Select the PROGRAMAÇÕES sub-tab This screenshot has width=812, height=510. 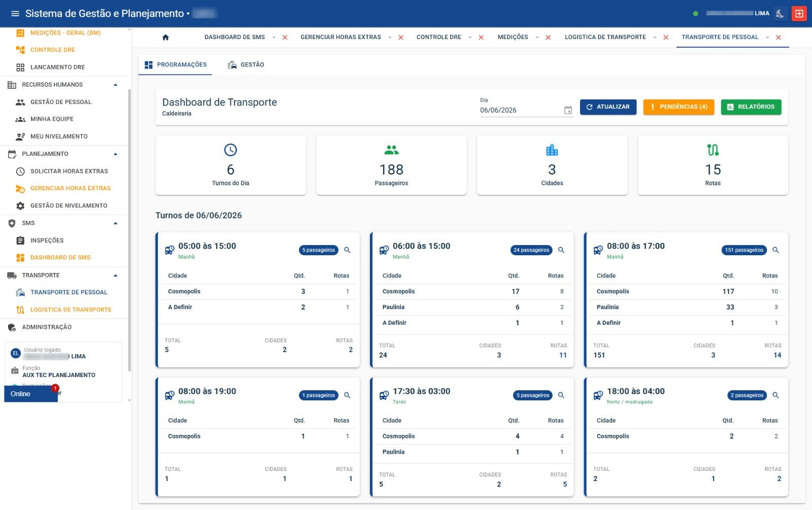click(x=175, y=65)
